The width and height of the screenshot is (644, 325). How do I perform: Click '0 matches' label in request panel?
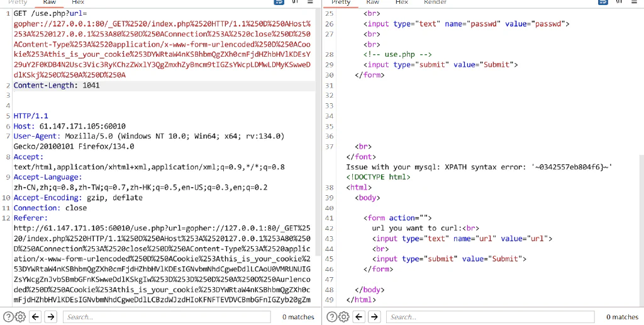tap(298, 317)
